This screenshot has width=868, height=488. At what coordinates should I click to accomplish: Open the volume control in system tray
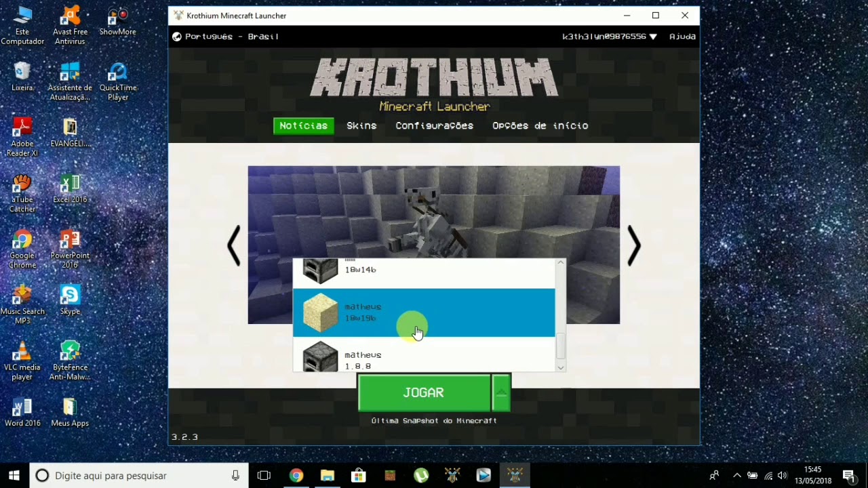click(x=783, y=476)
